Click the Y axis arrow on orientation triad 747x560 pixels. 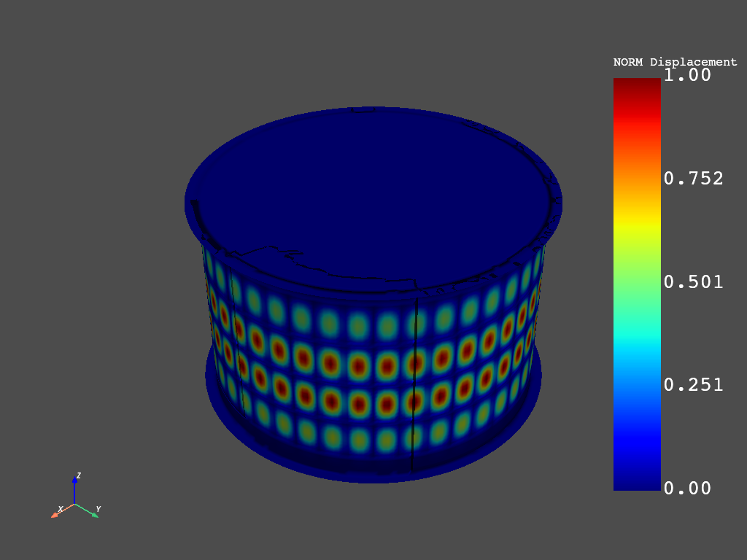[x=93, y=513]
